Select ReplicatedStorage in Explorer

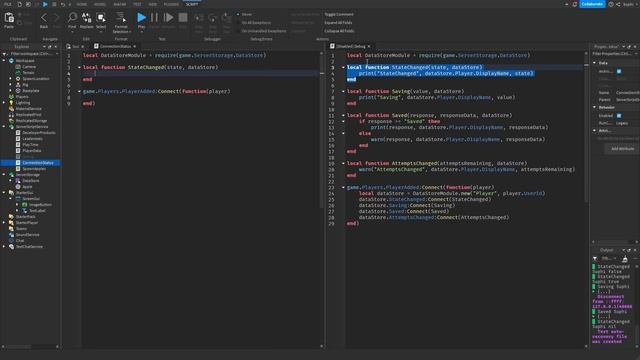pos(31,121)
